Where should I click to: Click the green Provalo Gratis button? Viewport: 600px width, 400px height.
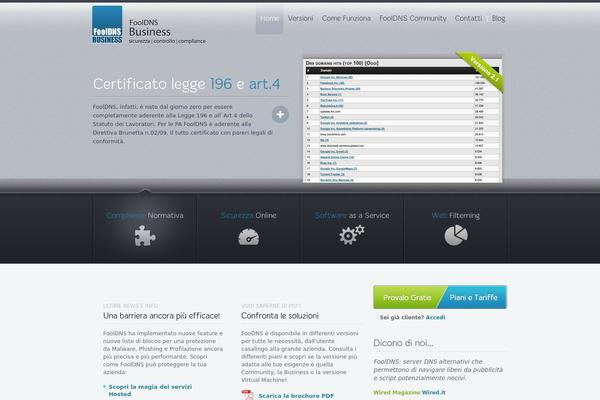pyautogui.click(x=407, y=297)
